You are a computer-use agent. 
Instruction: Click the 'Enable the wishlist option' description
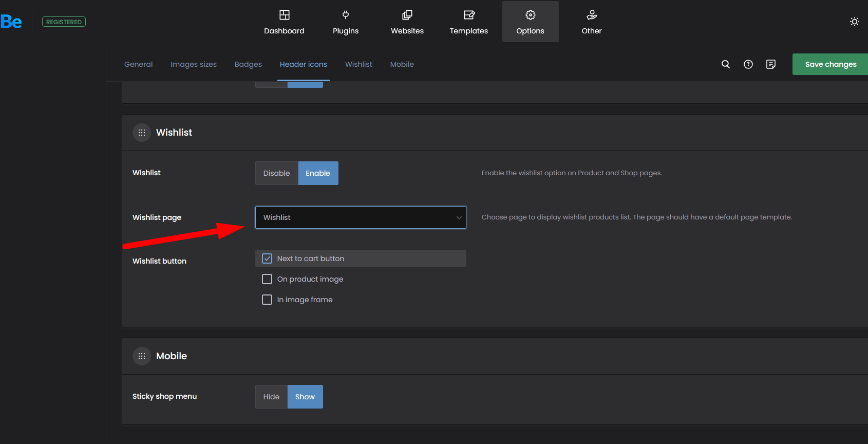coord(572,173)
